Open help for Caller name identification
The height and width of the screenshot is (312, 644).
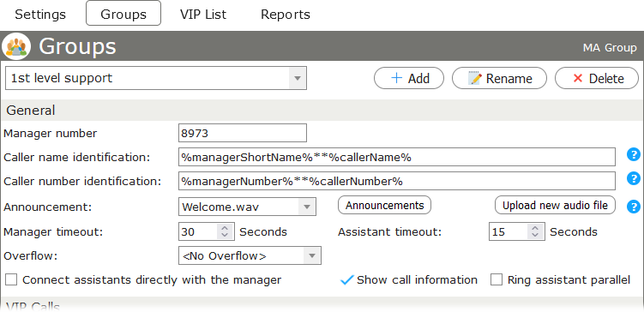pos(634,155)
